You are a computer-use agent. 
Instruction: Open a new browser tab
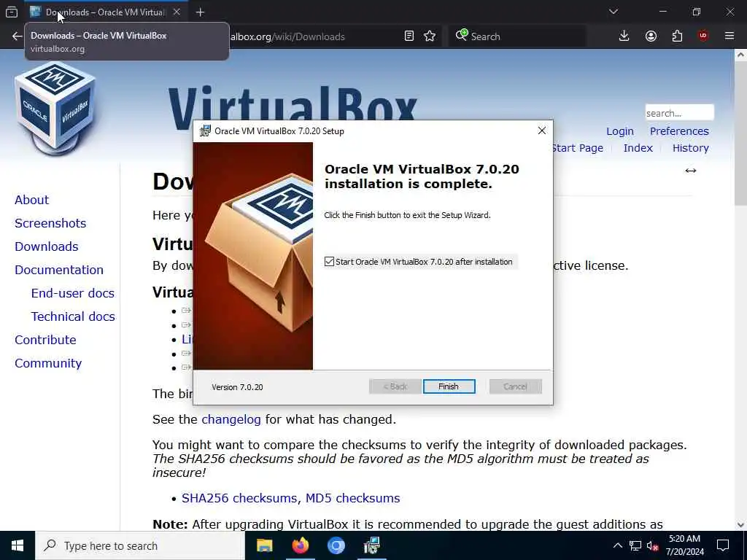[x=200, y=12]
